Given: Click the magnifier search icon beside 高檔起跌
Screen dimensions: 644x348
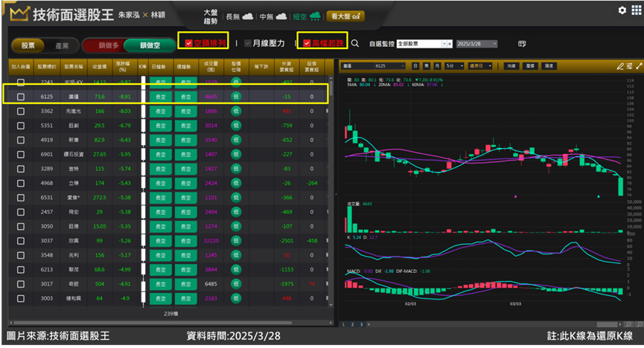Looking at the screenshot, I should click(x=355, y=43).
